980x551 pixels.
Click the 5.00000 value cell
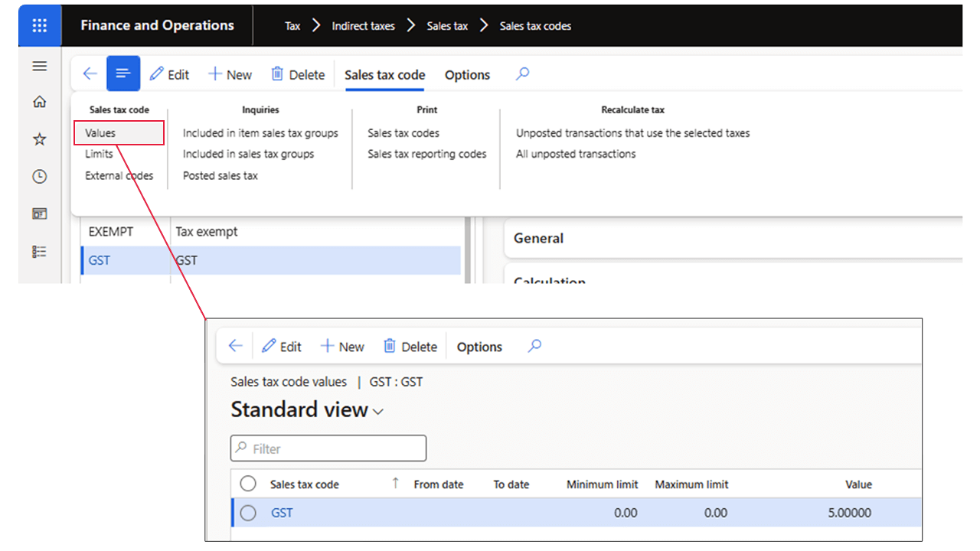point(850,513)
